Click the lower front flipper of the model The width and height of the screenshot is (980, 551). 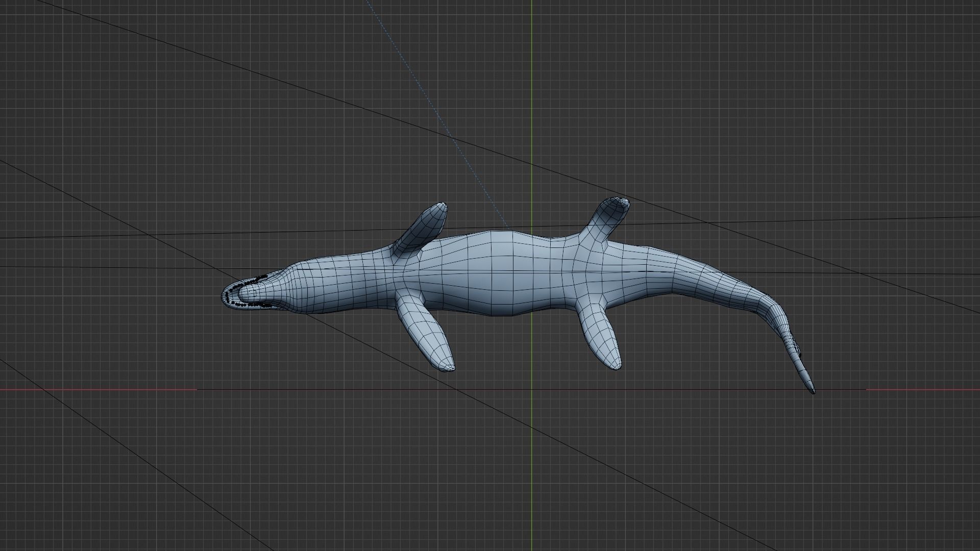tap(426, 332)
